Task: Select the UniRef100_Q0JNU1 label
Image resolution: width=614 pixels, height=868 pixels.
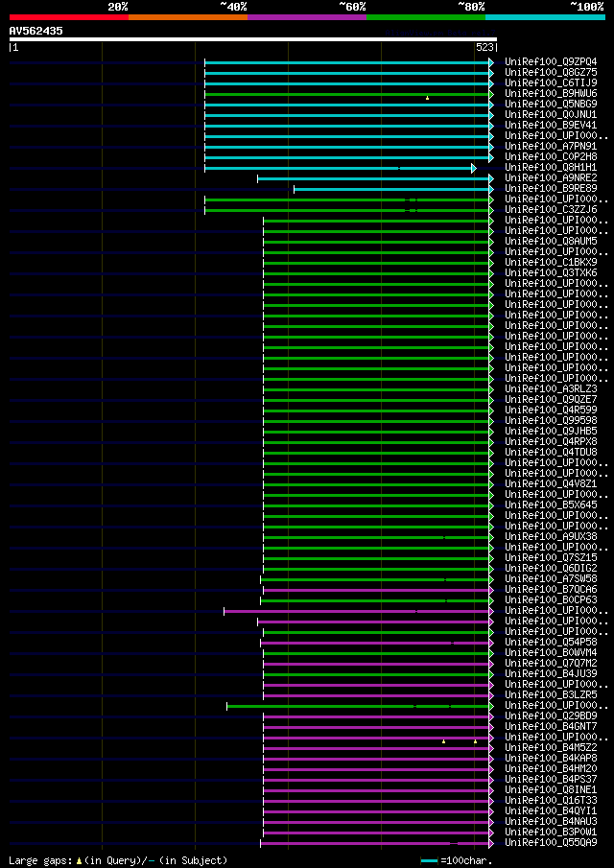Action: click(551, 115)
